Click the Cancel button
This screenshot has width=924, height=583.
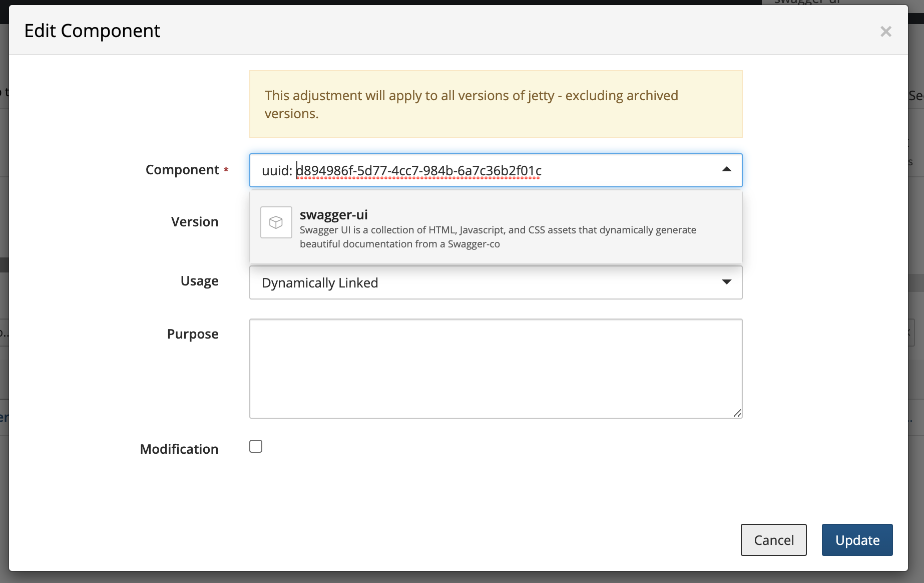coord(773,540)
